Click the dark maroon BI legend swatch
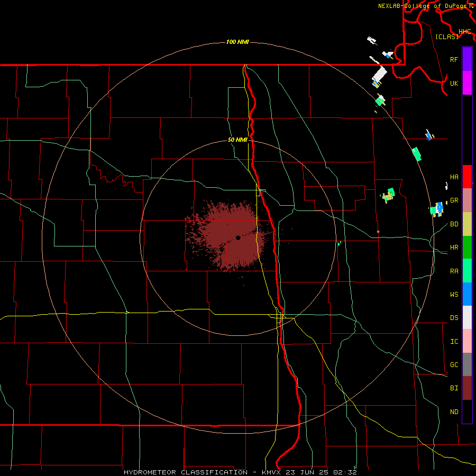The image size is (476, 476). click(467, 388)
